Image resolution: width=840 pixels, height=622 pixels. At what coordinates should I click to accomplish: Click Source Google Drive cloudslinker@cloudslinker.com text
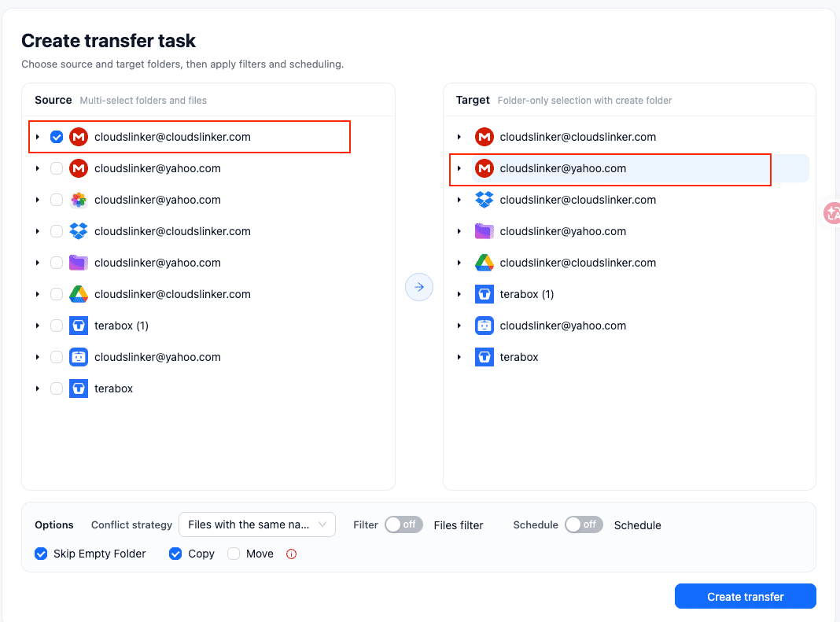pos(172,294)
